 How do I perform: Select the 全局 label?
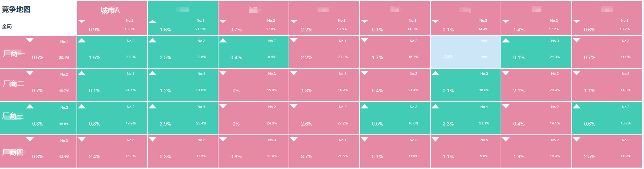click(x=7, y=26)
